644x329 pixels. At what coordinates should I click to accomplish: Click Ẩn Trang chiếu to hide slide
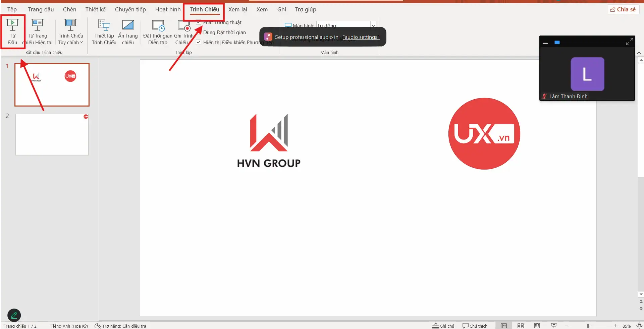(x=128, y=31)
